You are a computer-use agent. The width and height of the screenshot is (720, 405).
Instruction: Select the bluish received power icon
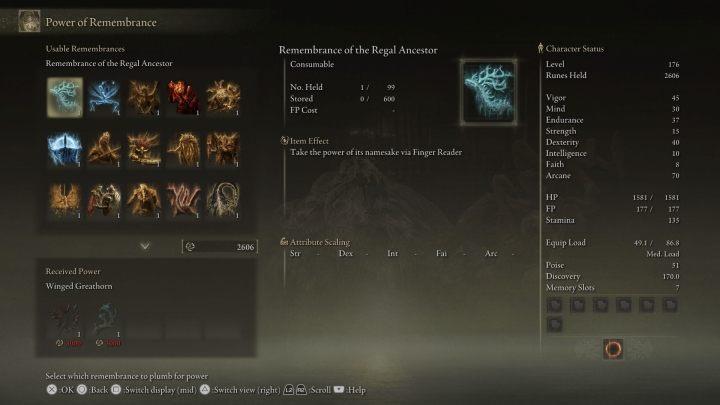[104, 319]
